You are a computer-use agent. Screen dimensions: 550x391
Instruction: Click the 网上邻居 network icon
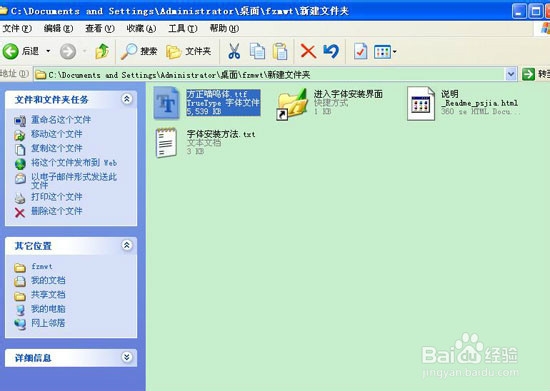point(20,324)
